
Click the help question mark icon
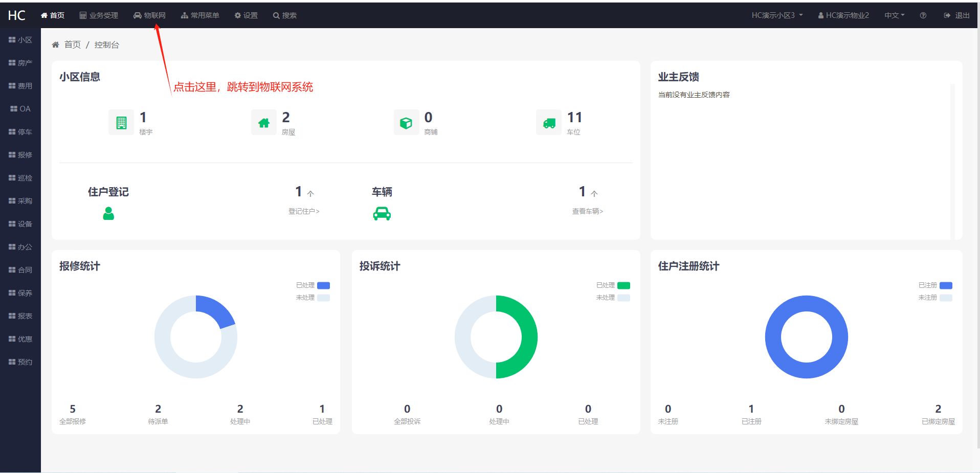[x=923, y=15]
